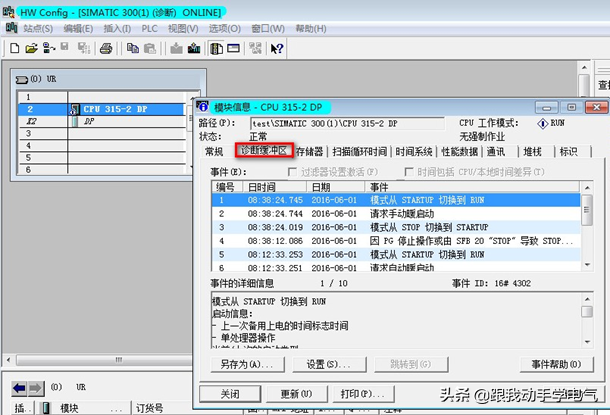Switch to the 存储器 tab

310,151
